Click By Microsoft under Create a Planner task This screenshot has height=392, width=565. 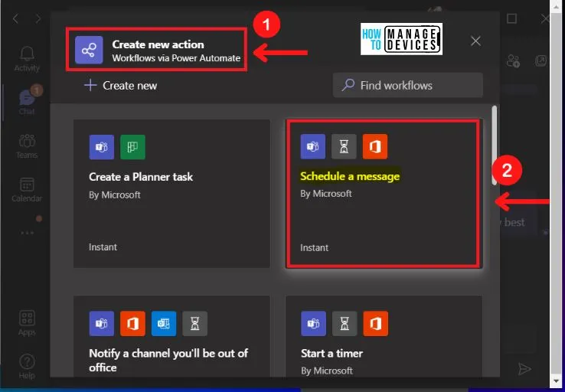point(115,195)
